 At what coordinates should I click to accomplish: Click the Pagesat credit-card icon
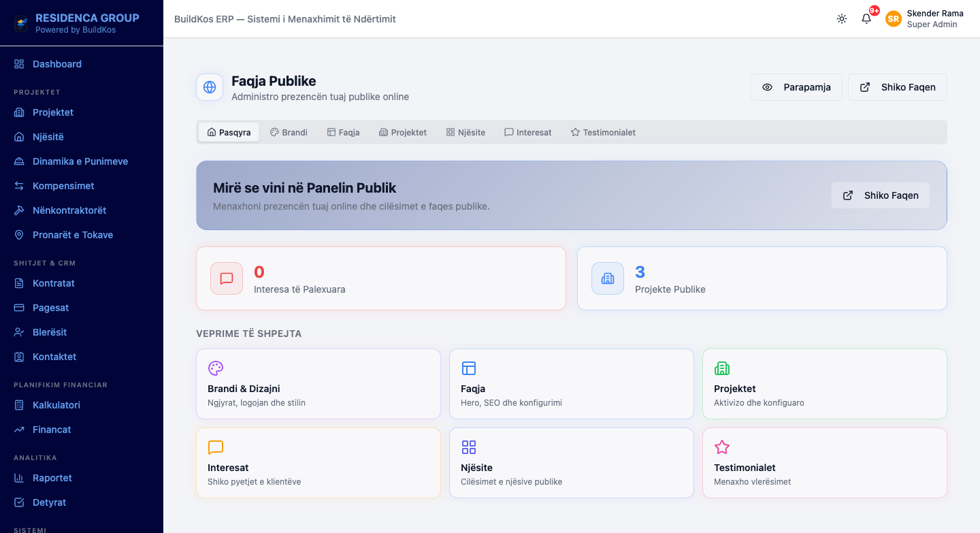19,308
